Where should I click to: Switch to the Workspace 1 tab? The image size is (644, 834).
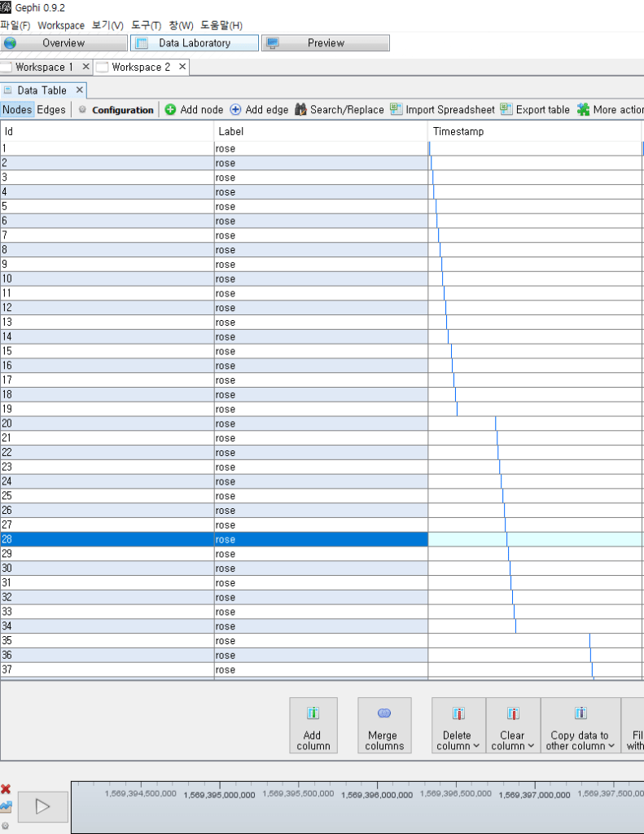point(44,67)
